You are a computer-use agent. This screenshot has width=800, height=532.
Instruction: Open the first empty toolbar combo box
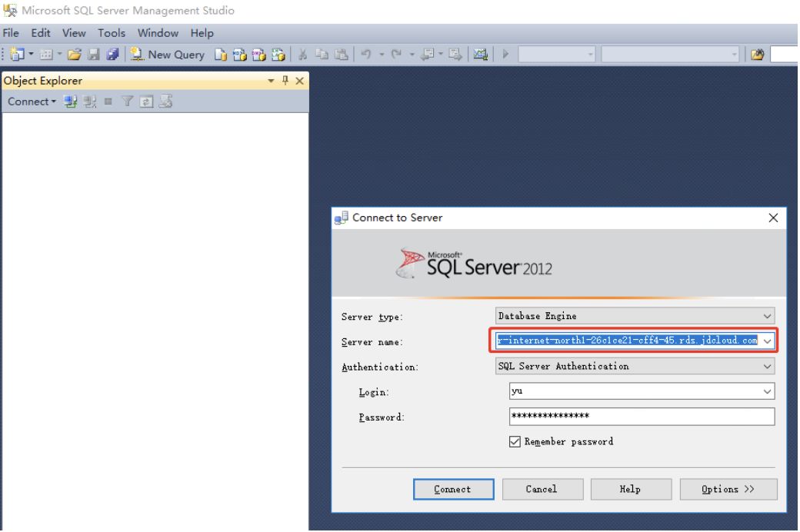[x=557, y=54]
